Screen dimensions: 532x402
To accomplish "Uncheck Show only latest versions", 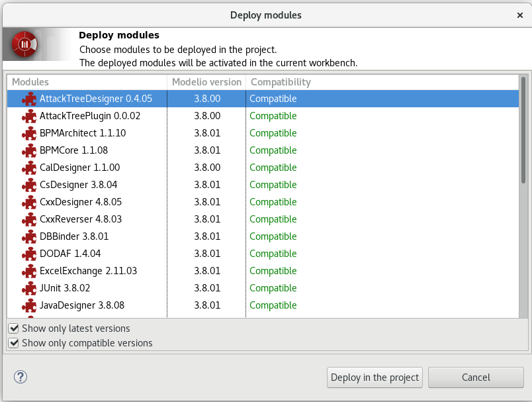I will [13, 328].
